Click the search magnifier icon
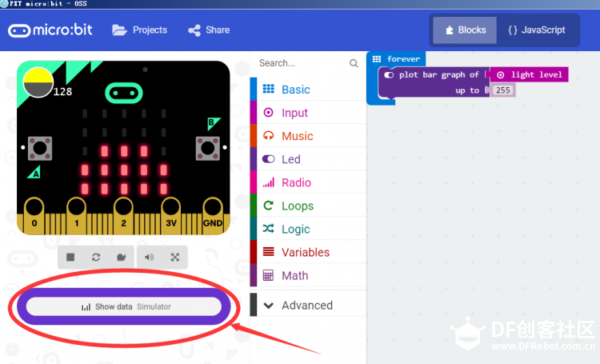 coord(354,63)
